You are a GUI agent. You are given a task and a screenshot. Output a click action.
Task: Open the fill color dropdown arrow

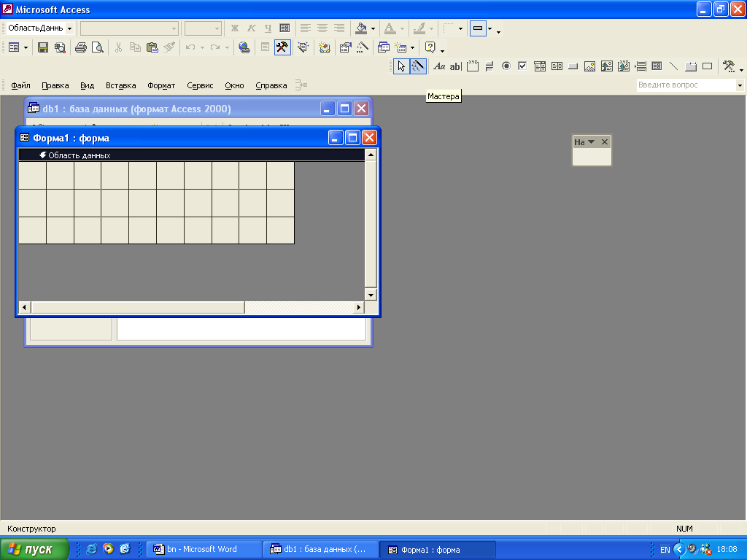click(x=373, y=28)
